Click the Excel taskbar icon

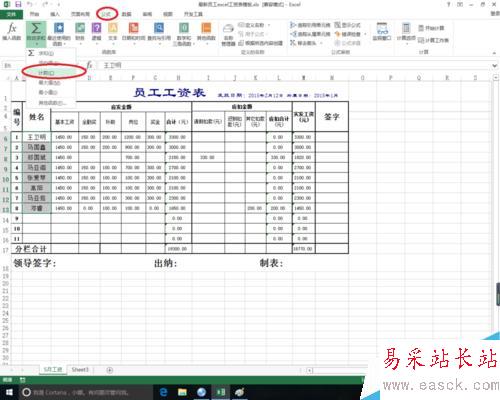[221, 392]
